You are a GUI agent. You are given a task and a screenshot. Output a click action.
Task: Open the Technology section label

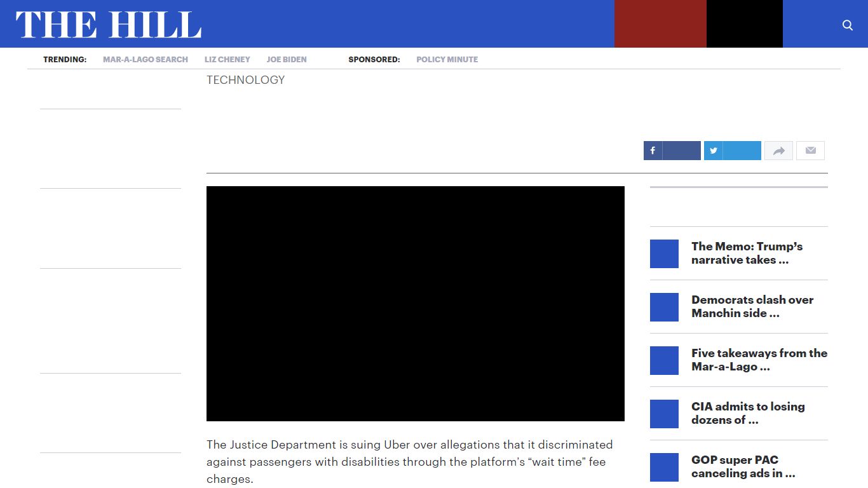(246, 80)
